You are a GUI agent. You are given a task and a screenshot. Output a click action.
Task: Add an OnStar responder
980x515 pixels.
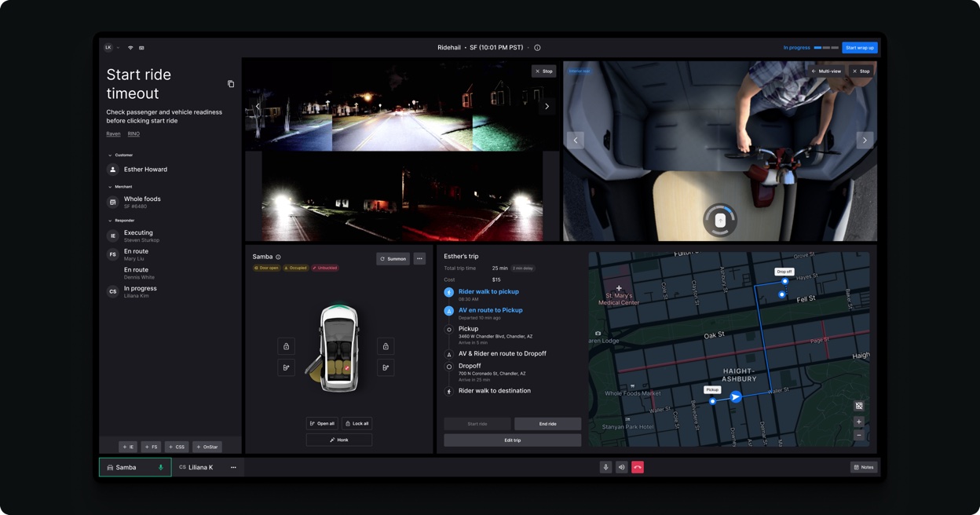pos(207,447)
